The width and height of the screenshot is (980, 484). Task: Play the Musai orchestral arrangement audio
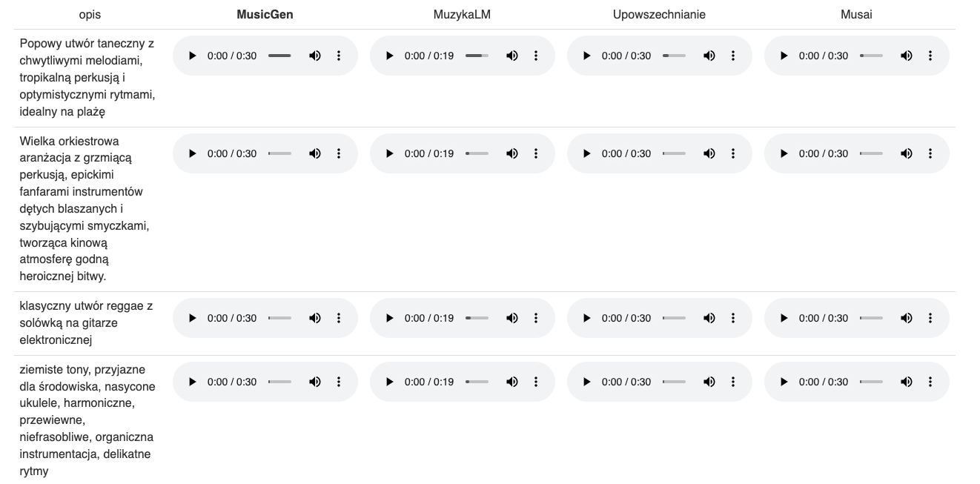[x=784, y=153]
